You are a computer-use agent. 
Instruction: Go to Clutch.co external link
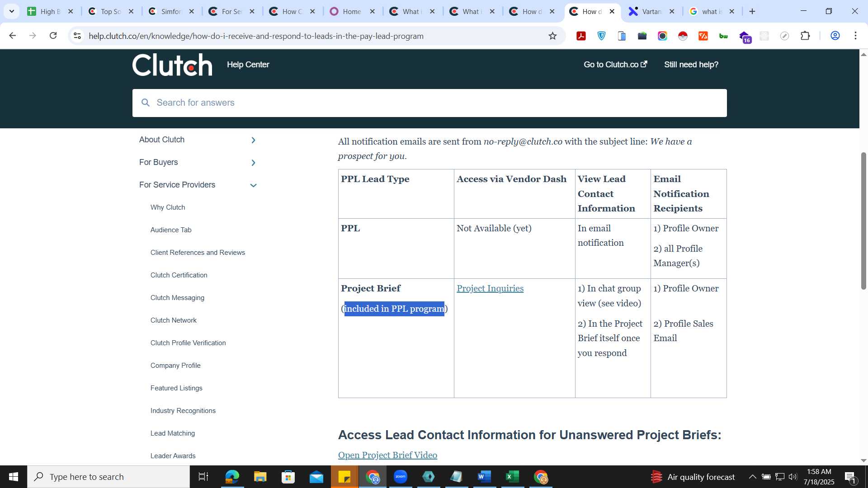point(615,65)
